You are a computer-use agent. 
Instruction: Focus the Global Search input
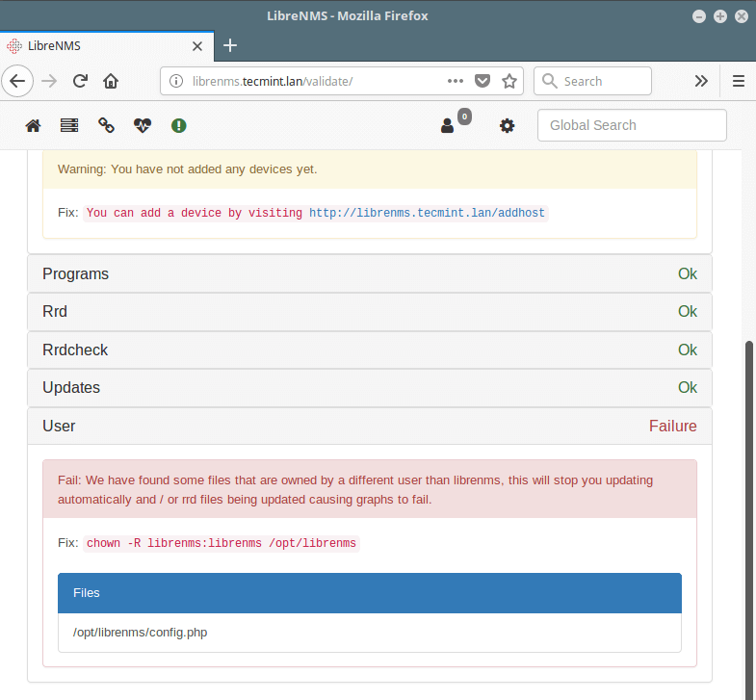tap(632, 125)
